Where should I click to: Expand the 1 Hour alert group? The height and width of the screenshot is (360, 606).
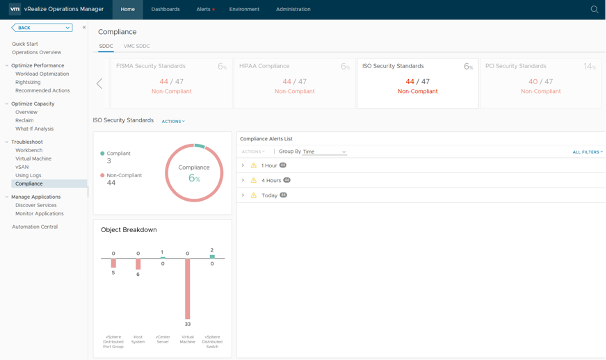point(243,165)
